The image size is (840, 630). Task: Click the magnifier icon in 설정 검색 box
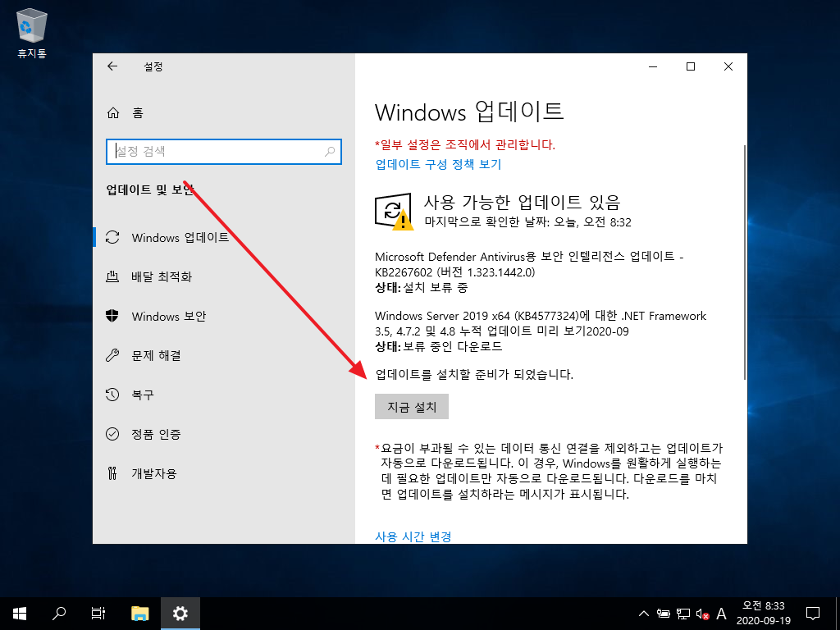330,152
